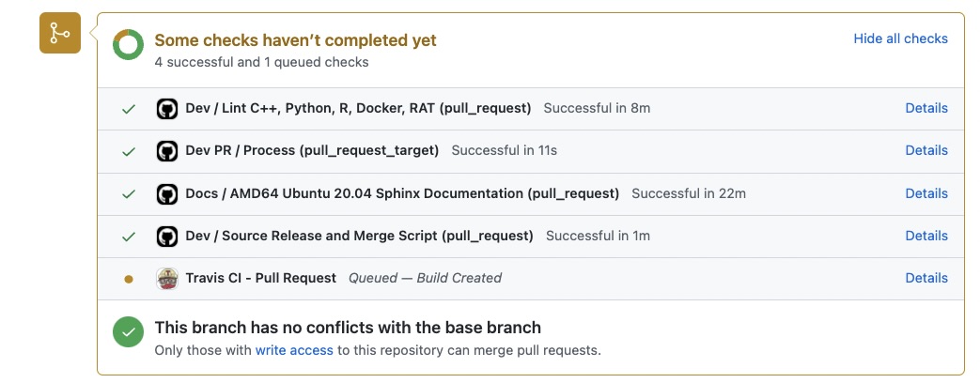Open Details for Source Release and Merge Script

(x=926, y=236)
